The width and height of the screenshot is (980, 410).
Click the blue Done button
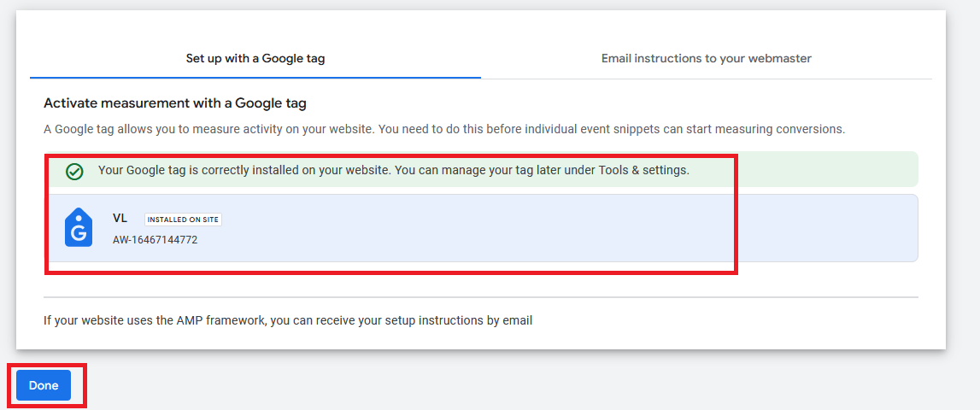coord(44,385)
